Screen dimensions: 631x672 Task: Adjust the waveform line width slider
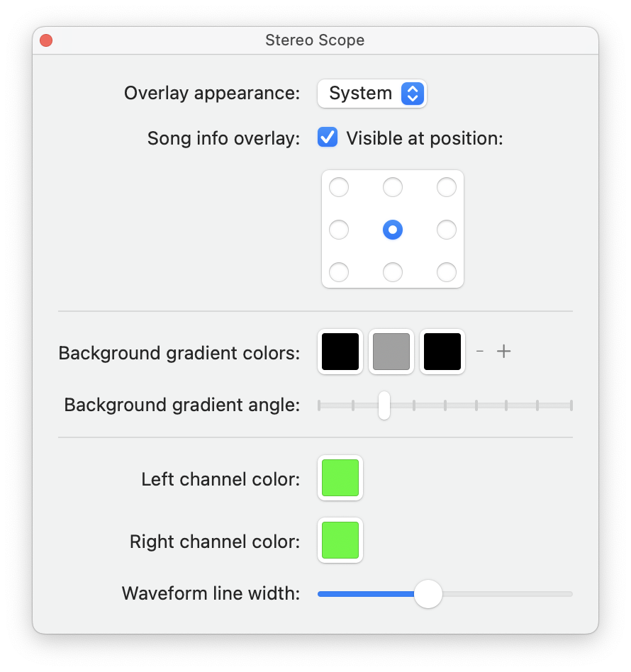tap(428, 593)
